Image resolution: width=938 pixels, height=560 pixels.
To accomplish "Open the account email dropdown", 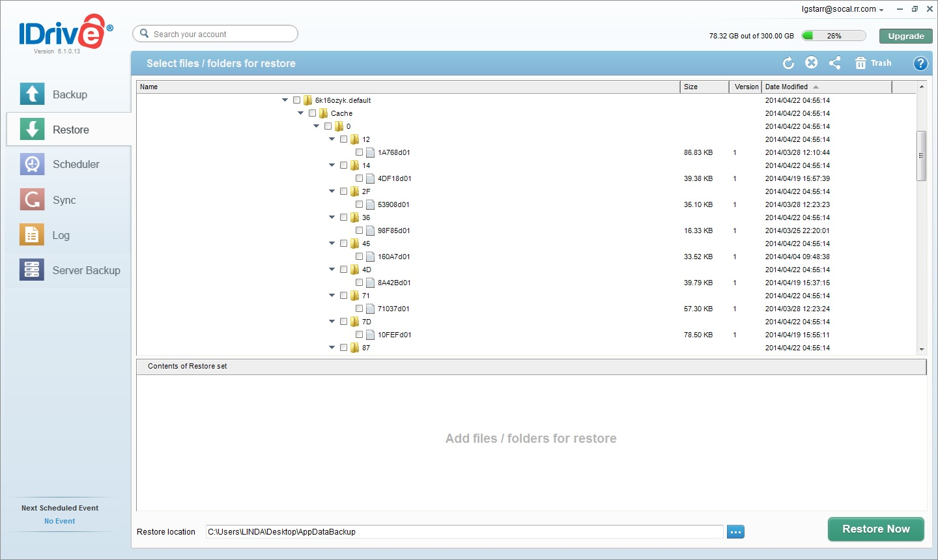I will pos(842,9).
